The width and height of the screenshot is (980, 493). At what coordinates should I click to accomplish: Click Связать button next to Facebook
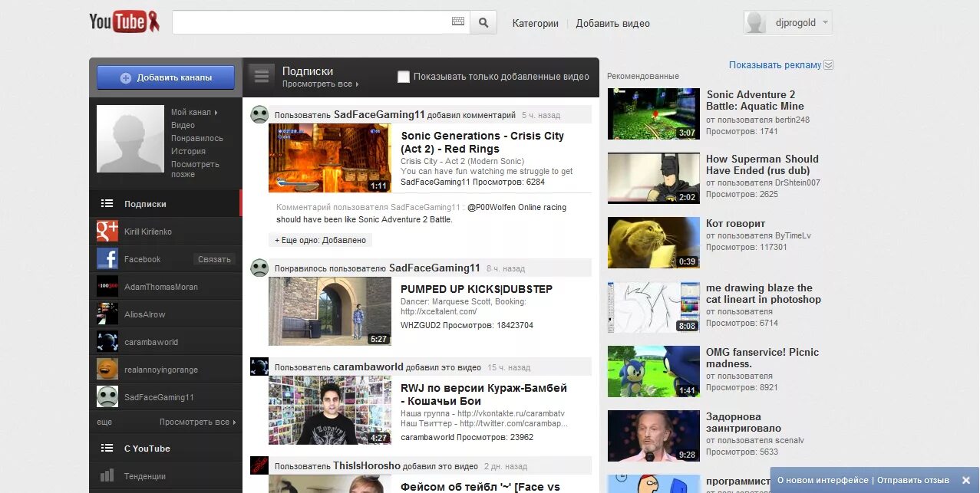(x=214, y=259)
